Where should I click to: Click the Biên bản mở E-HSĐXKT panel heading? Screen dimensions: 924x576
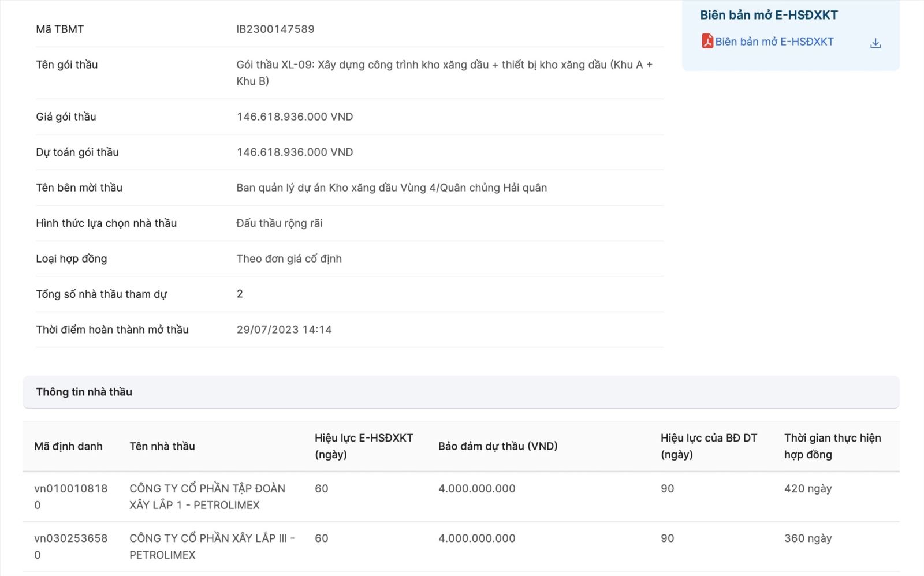(x=769, y=15)
